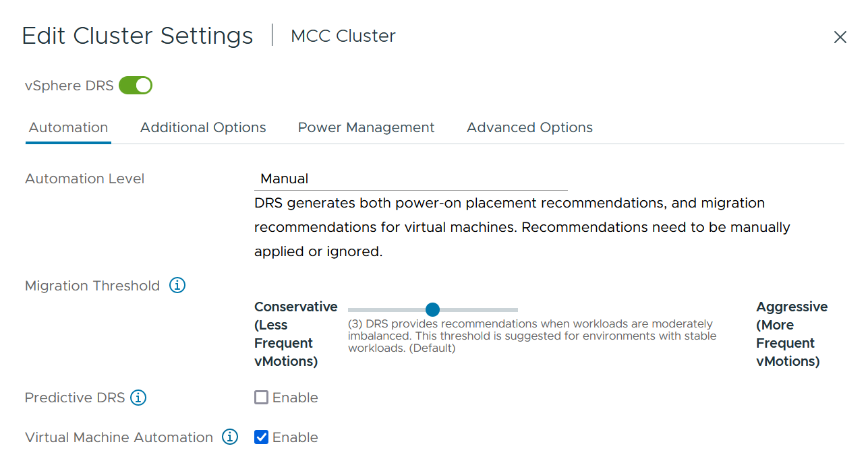Show Migration Threshold info tooltip
Image resolution: width=868 pixels, height=467 pixels.
[x=177, y=286]
